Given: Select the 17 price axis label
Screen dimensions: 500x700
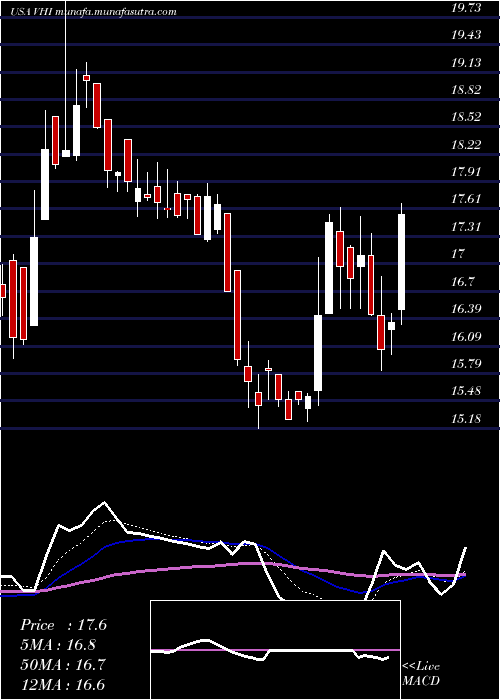Looking at the screenshot, I should click(x=458, y=254).
